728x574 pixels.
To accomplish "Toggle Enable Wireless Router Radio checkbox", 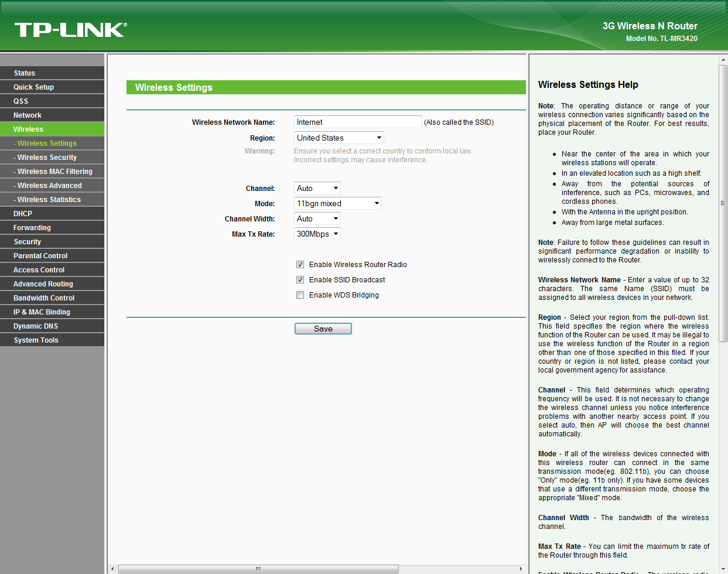I will (300, 265).
